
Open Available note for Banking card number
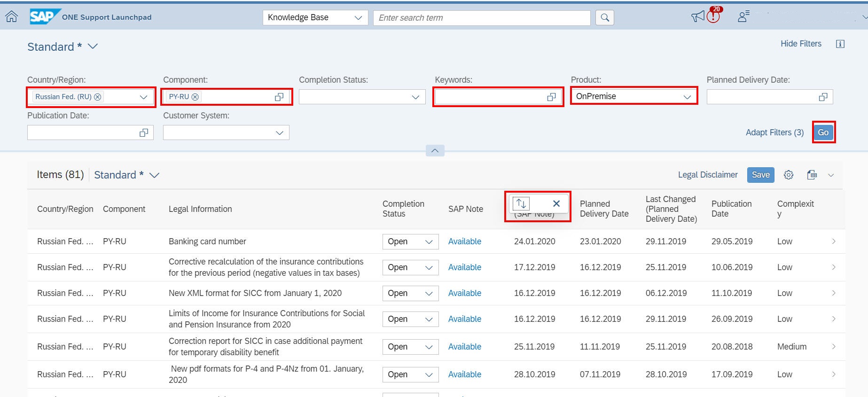465,241
